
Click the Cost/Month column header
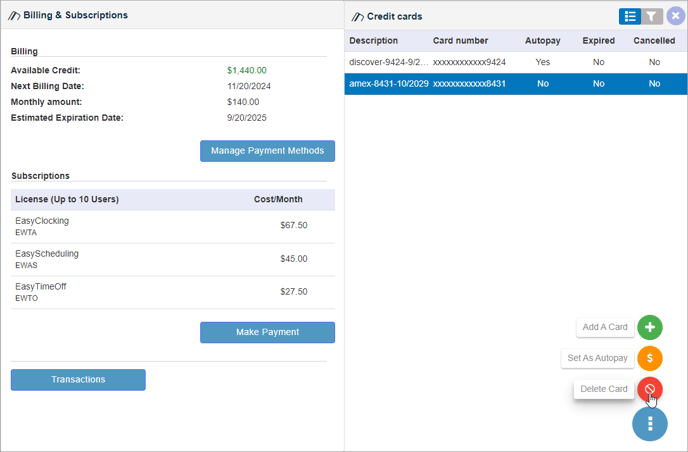coord(278,199)
